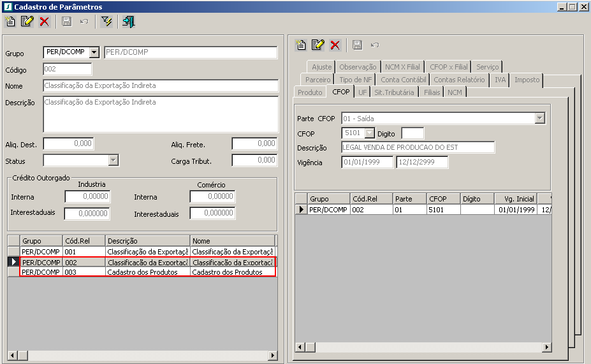
Task: Select the PER/DCOMP 001 row in left grid
Action: point(142,252)
